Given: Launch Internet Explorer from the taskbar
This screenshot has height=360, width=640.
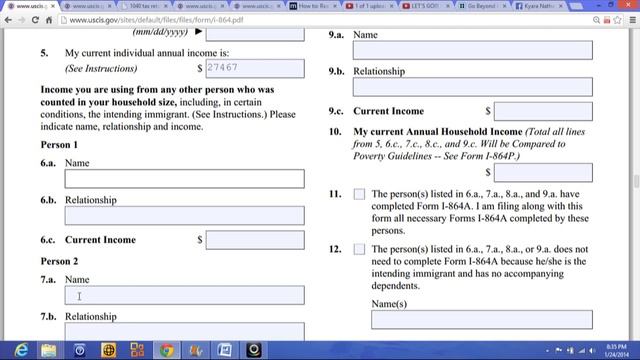Looking at the screenshot, I should click(x=21, y=350).
